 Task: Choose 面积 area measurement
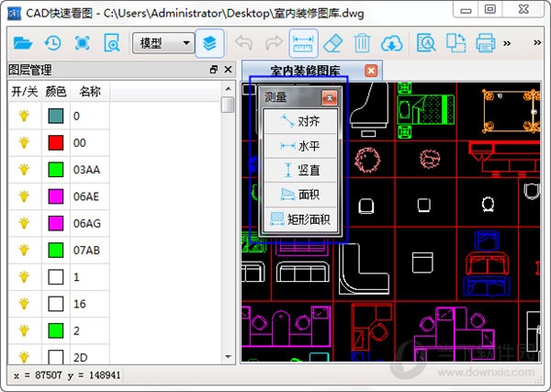[300, 195]
